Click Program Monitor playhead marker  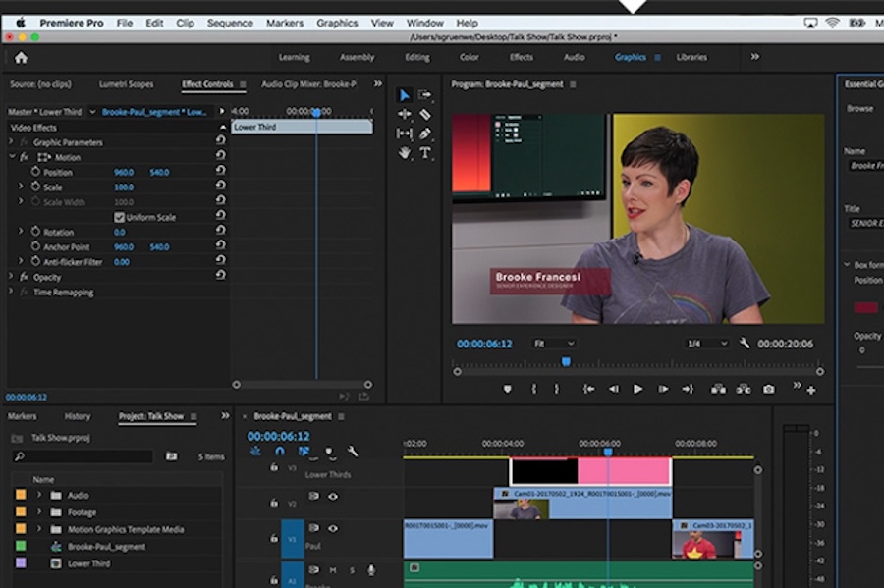click(x=566, y=361)
